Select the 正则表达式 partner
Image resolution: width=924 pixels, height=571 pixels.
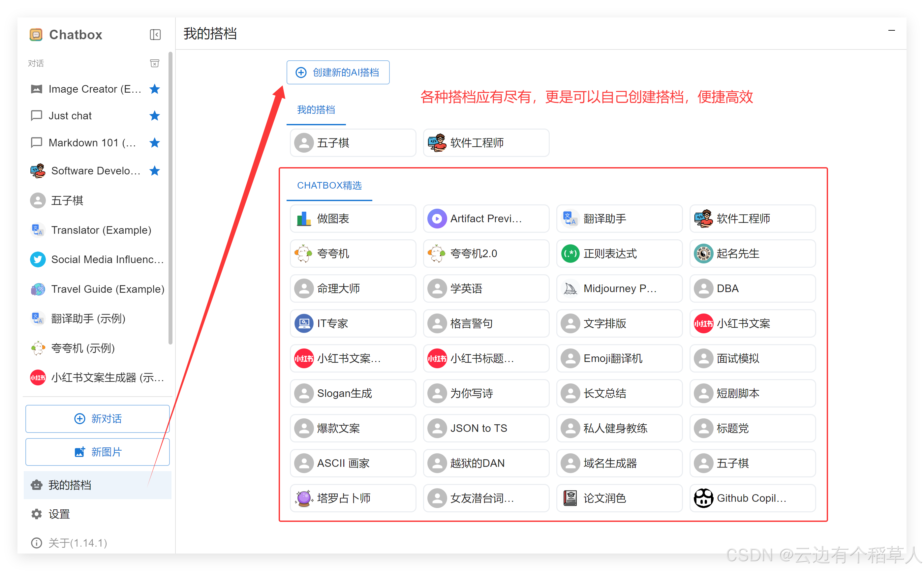tap(619, 254)
